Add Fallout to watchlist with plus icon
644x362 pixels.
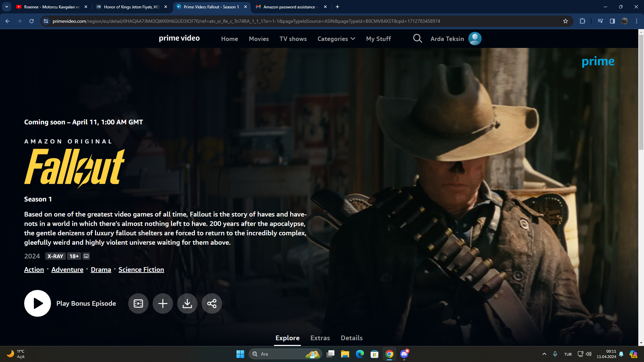coord(163,304)
